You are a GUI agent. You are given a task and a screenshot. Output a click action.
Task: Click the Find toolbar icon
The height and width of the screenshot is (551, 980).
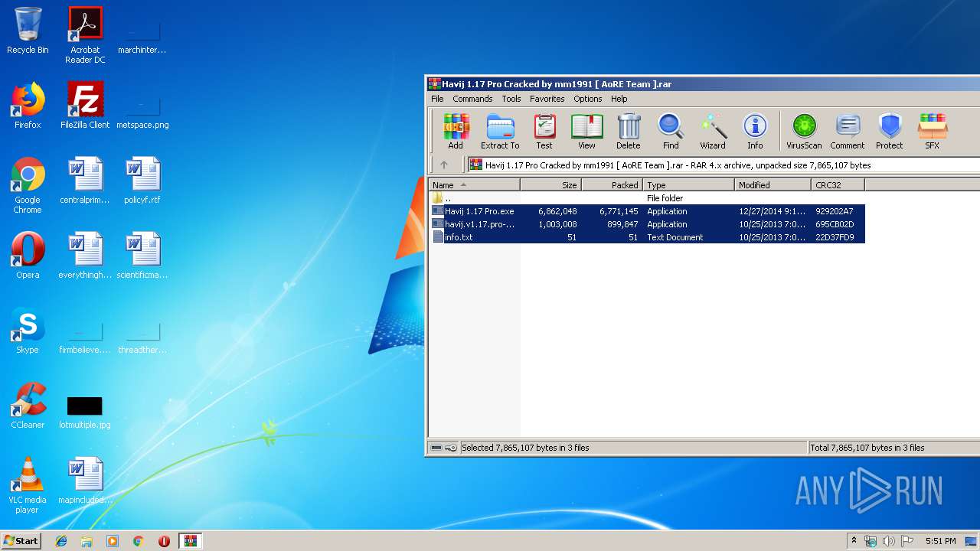pyautogui.click(x=671, y=131)
